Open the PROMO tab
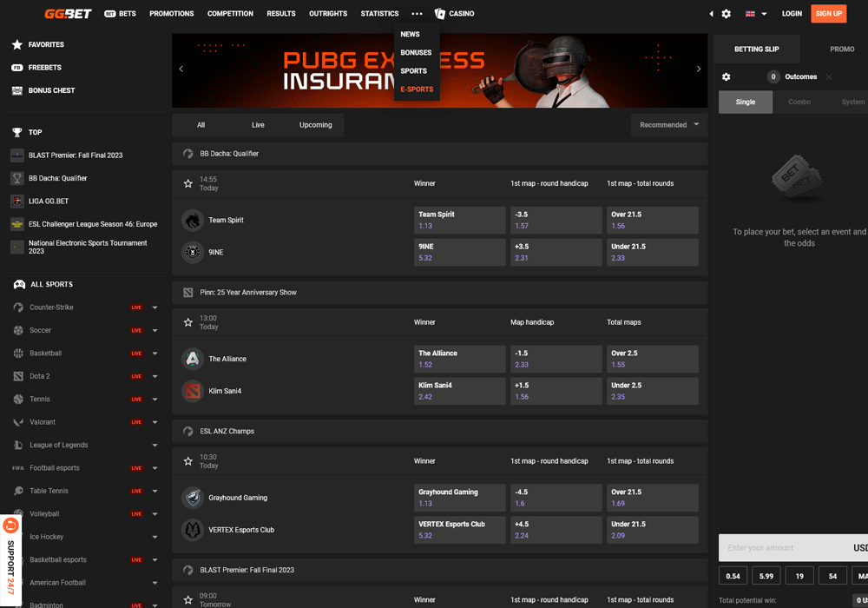Viewport: 868px width, 608px height. tap(842, 50)
